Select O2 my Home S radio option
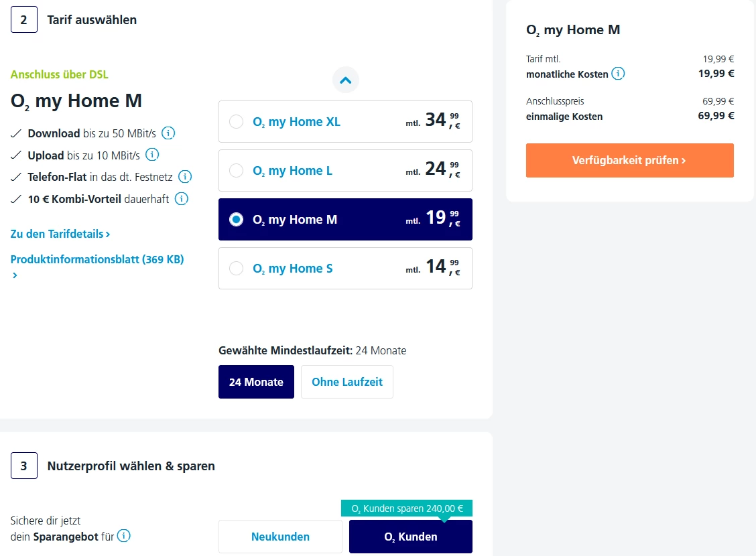This screenshot has height=556, width=756. click(x=236, y=269)
